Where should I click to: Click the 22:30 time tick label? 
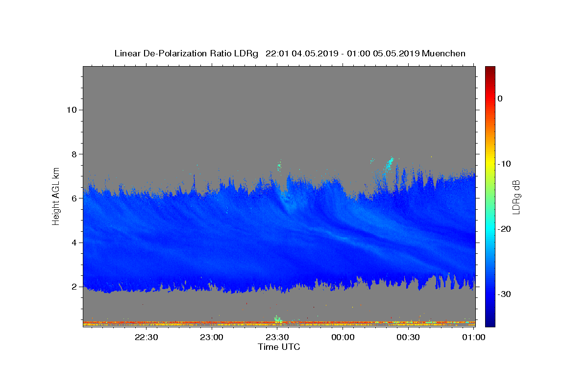coord(147,337)
